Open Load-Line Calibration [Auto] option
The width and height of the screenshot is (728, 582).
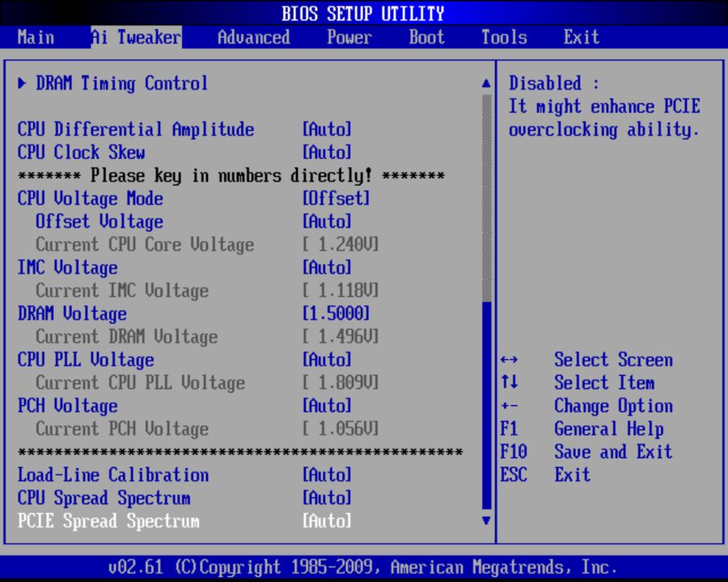[x=327, y=474]
